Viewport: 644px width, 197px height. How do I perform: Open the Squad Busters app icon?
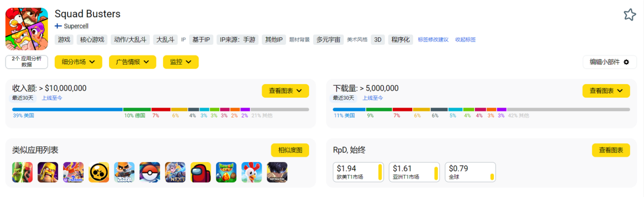26,29
